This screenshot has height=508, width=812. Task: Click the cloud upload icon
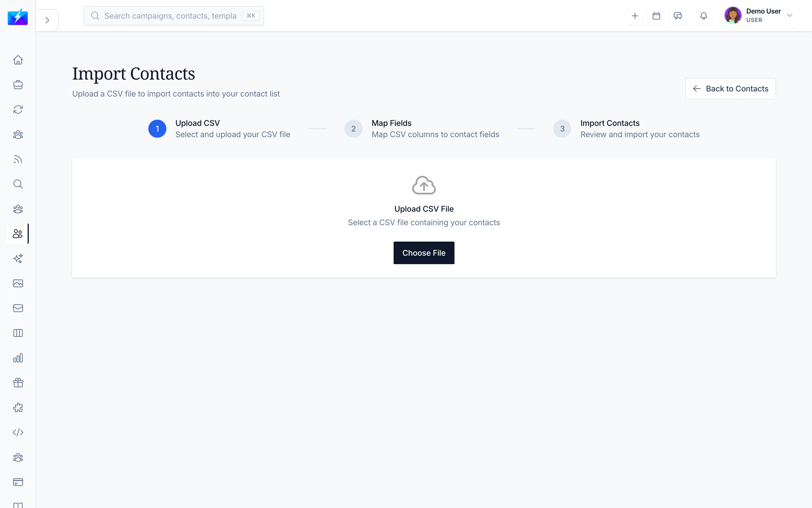(x=424, y=185)
